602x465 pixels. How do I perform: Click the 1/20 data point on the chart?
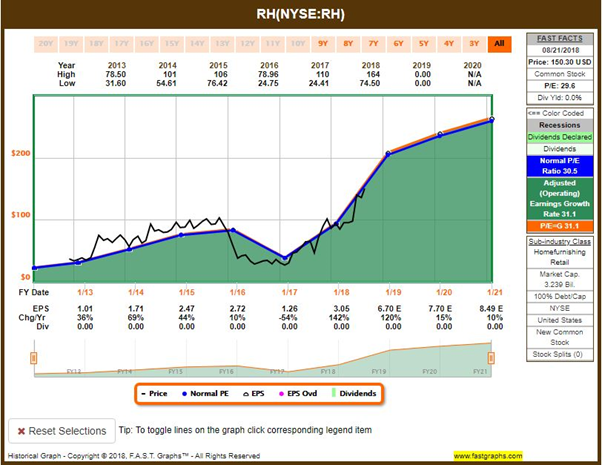[440, 134]
